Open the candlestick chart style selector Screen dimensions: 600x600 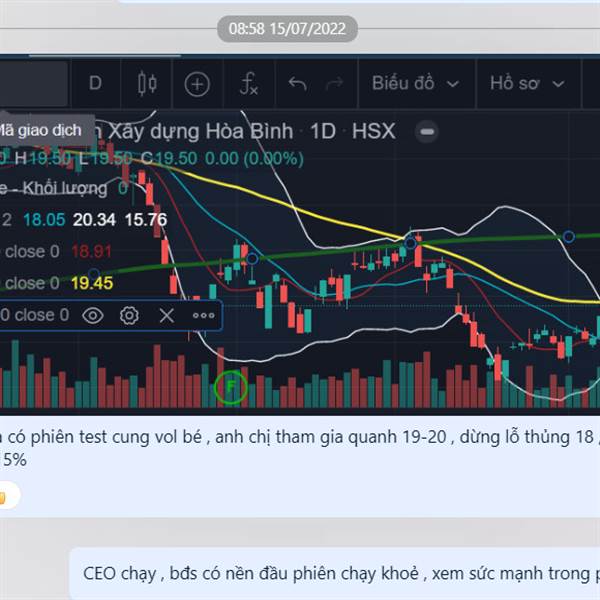point(147,83)
